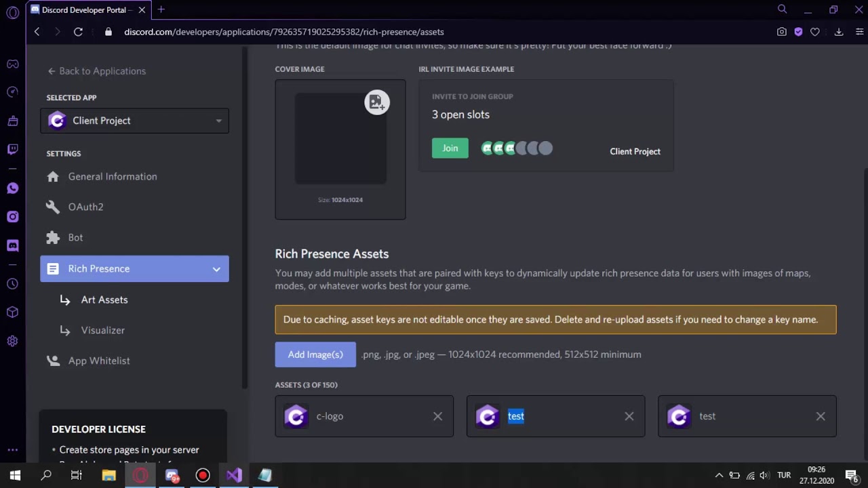Open the Twitch sidebar panel

click(12, 149)
